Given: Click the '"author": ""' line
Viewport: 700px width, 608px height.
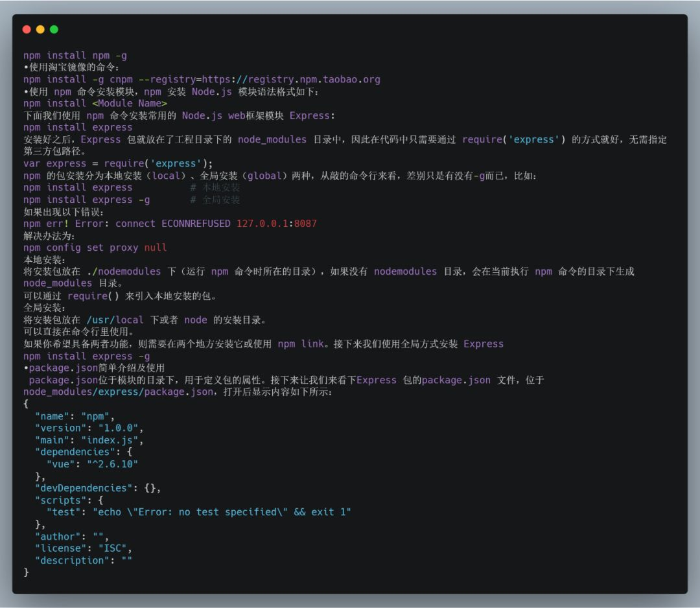Looking at the screenshot, I should tap(72, 537).
